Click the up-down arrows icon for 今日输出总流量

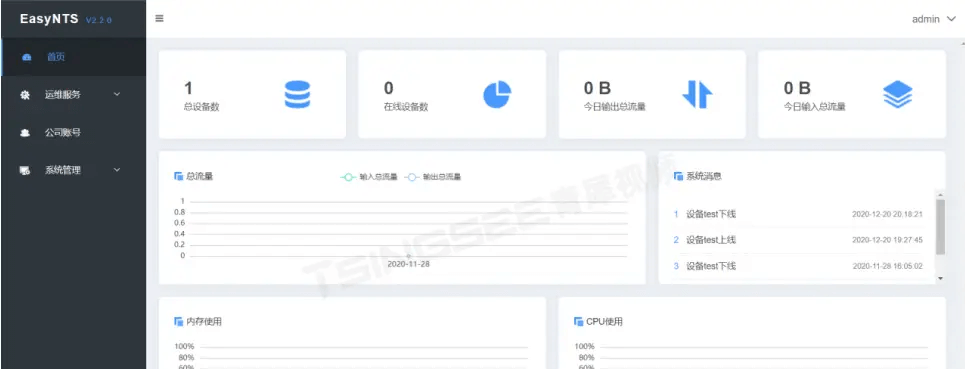pos(697,95)
